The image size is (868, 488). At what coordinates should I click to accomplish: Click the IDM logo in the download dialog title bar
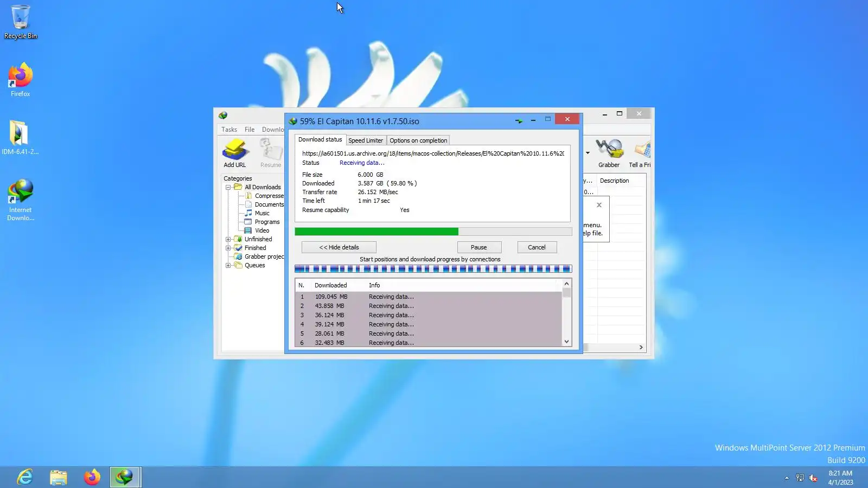293,121
